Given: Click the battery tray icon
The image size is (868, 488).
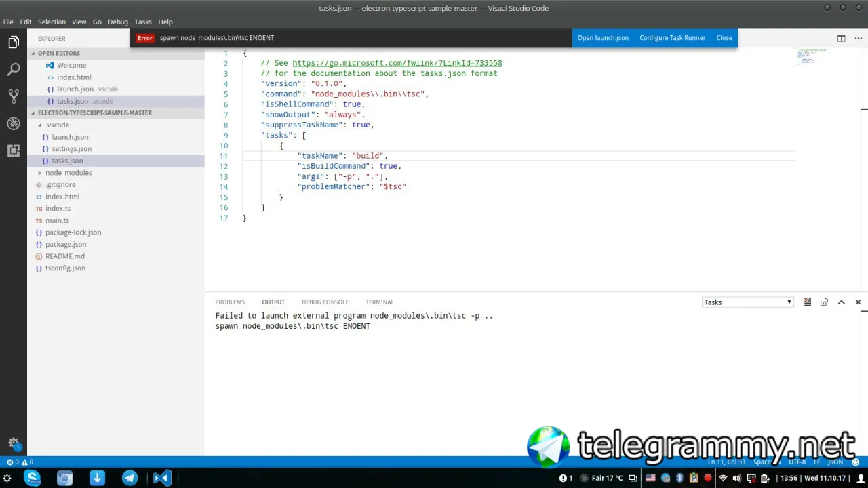Looking at the screenshot, I should click(765, 478).
